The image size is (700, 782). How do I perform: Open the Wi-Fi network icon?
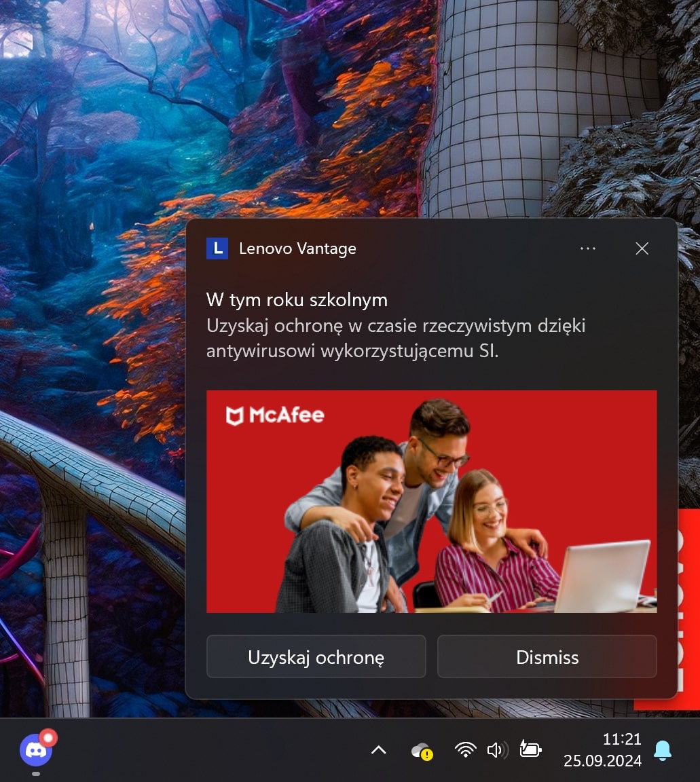tap(465, 750)
